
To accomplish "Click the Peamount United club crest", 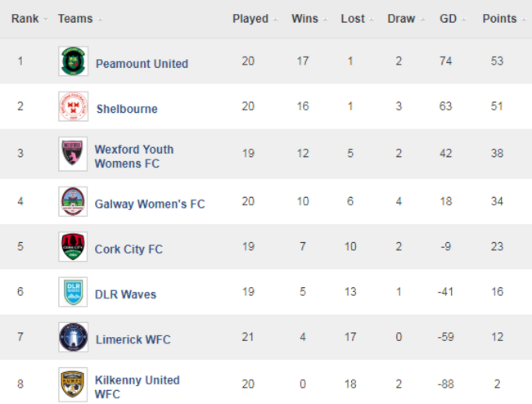I will click(x=73, y=62).
